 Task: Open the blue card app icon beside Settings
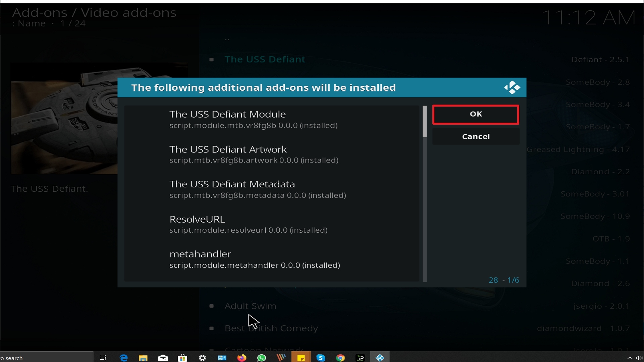(x=222, y=358)
